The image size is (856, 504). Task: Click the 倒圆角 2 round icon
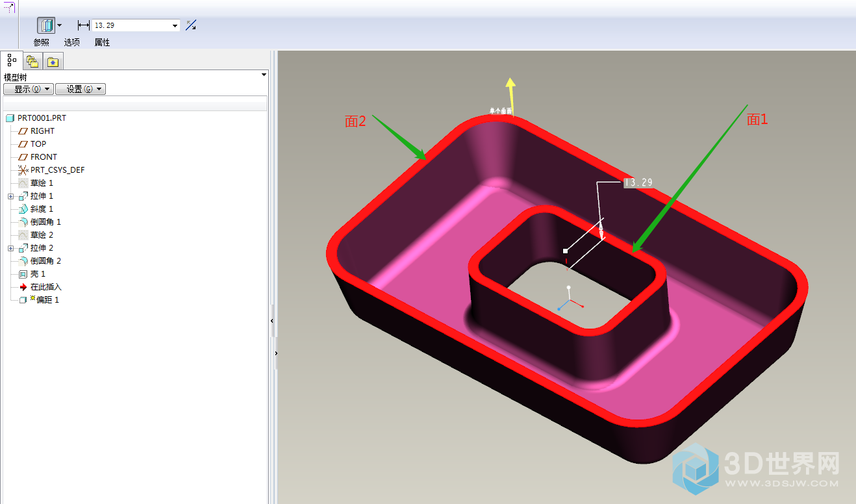pyautogui.click(x=23, y=261)
